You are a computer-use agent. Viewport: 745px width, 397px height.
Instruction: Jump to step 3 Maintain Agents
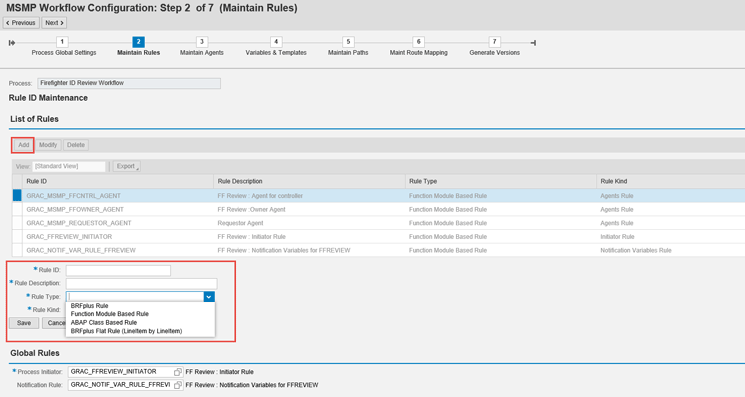[x=201, y=42]
